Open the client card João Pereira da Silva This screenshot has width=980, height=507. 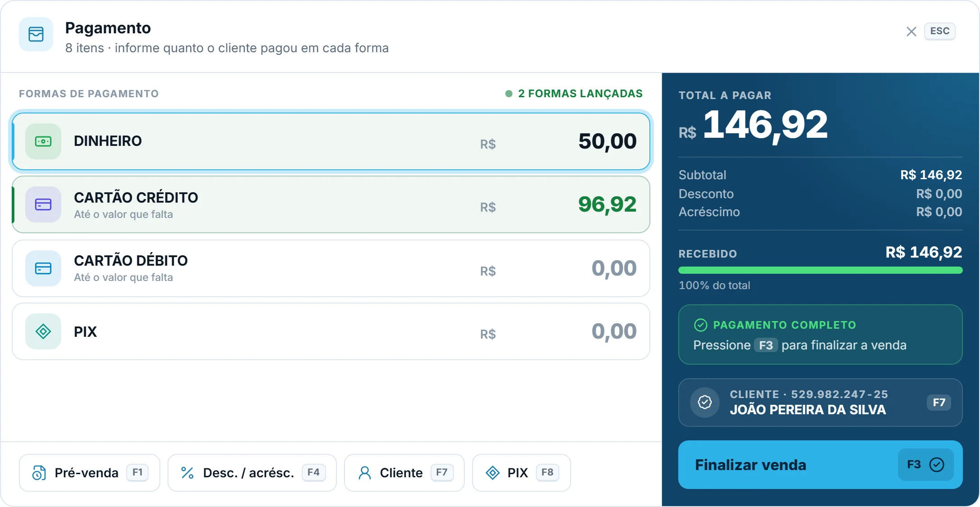coord(820,403)
